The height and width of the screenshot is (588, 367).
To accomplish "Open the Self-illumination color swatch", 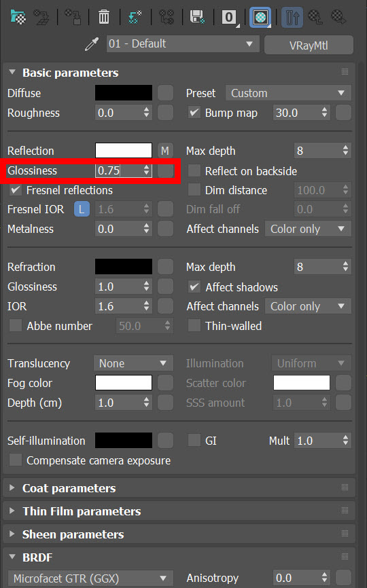I will pyautogui.click(x=124, y=441).
